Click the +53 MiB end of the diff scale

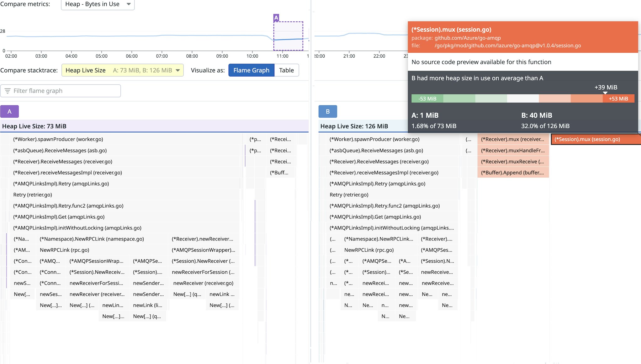tap(618, 99)
